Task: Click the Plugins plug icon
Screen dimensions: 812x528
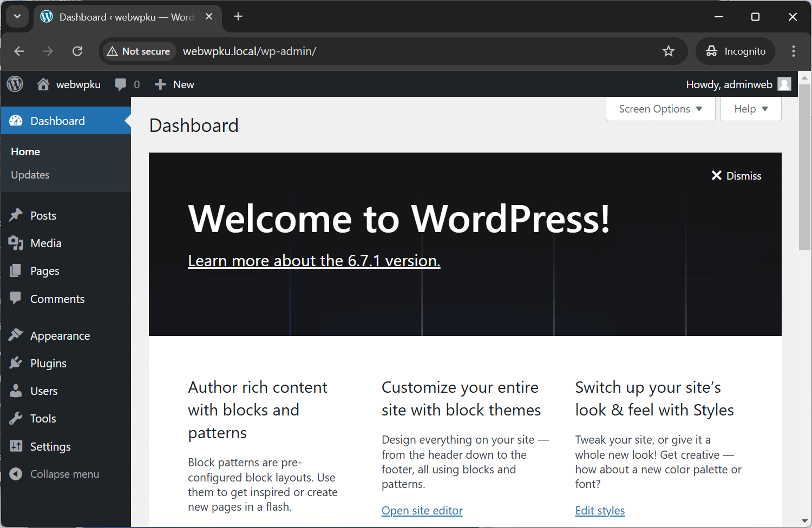Action: 16,363
